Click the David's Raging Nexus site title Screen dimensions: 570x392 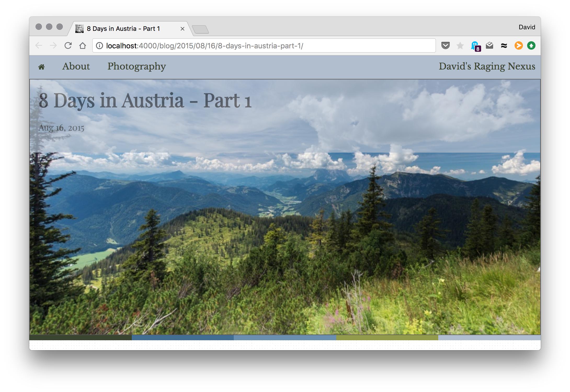tap(487, 66)
